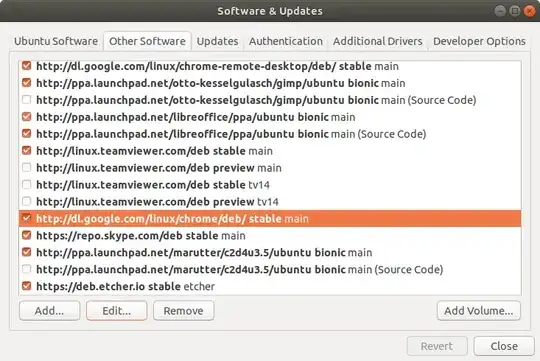
Task: Select the chrome-remote-desktop deb stable main row
Action: point(270,66)
